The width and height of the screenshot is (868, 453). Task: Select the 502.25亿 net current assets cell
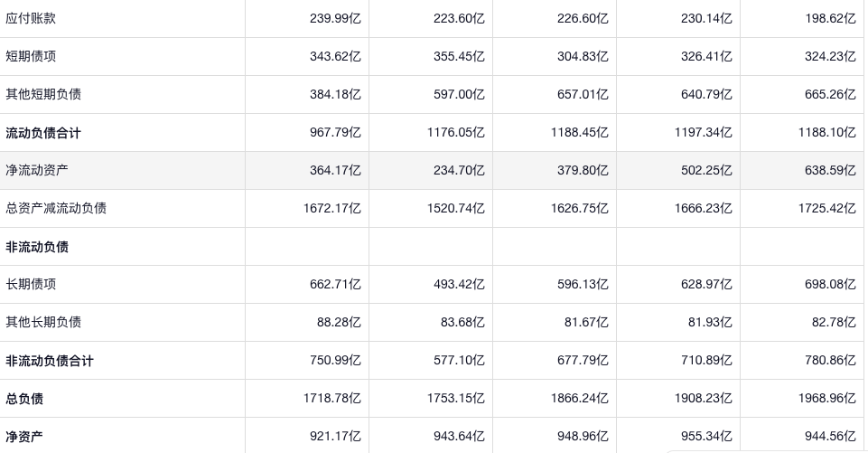coord(706,170)
